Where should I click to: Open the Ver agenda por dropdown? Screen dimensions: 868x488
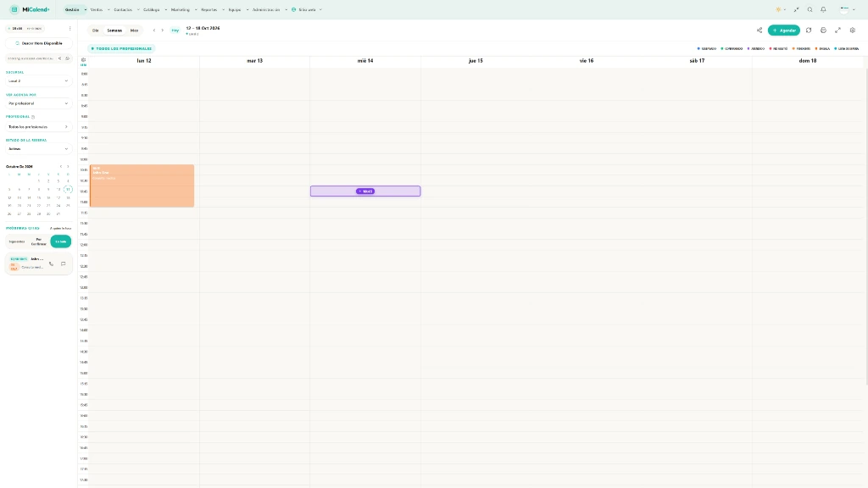[38, 103]
